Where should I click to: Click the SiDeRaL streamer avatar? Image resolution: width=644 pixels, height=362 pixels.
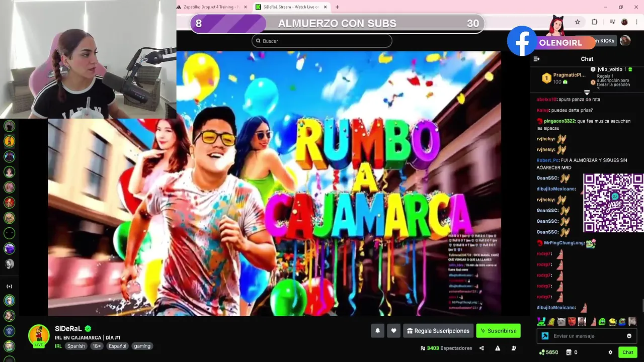(39, 336)
